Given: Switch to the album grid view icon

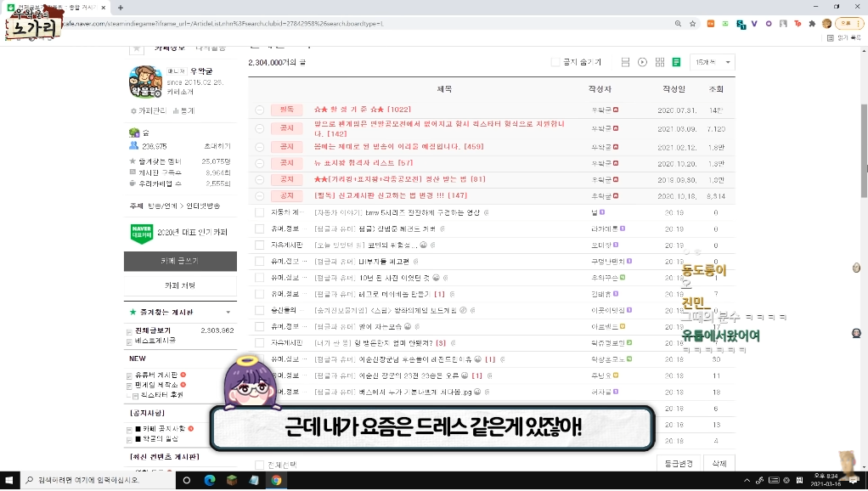Looking at the screenshot, I should [659, 62].
